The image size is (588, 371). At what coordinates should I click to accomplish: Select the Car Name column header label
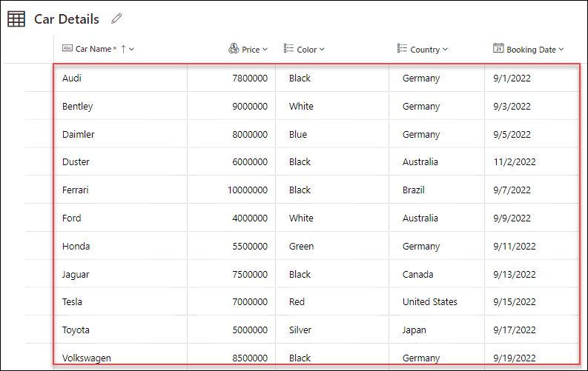click(93, 49)
